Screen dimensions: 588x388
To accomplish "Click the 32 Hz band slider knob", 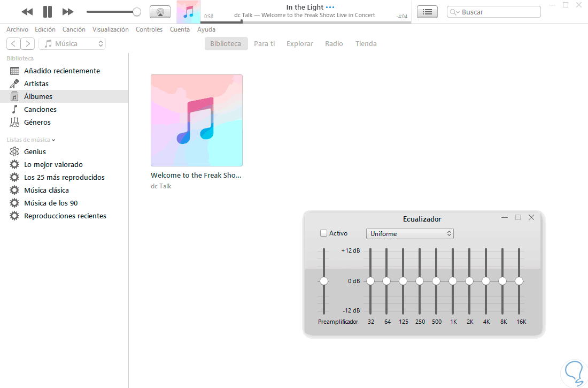I will 370,281.
